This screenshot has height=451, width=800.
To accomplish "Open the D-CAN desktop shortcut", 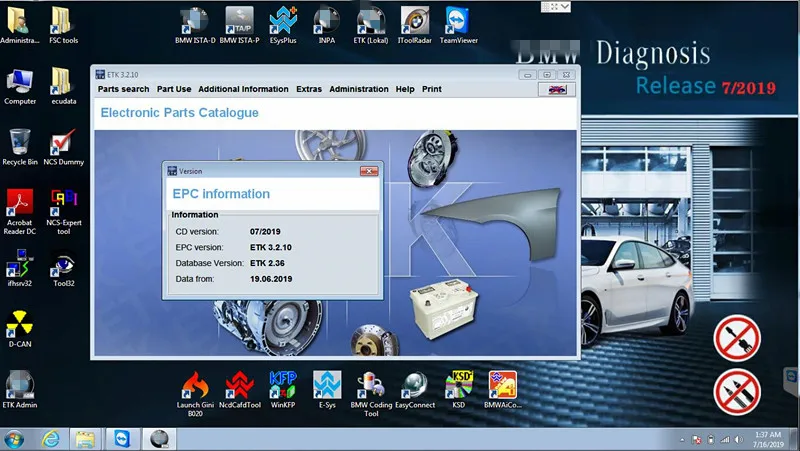I will pyautogui.click(x=19, y=328).
